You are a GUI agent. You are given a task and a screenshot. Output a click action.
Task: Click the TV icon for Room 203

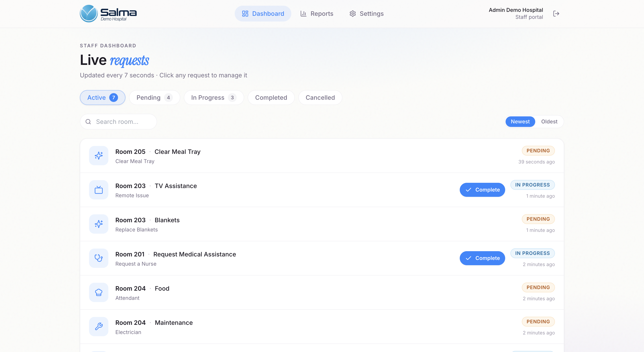pos(98,190)
